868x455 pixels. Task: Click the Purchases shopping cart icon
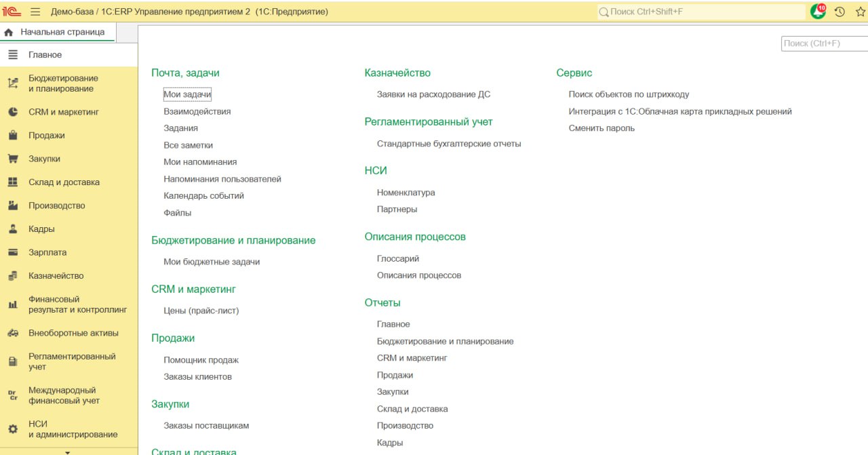pos(12,159)
